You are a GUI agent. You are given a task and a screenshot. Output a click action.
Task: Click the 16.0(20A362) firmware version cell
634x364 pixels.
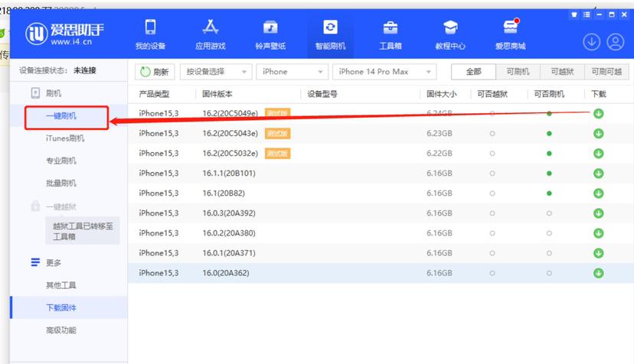[226, 273]
